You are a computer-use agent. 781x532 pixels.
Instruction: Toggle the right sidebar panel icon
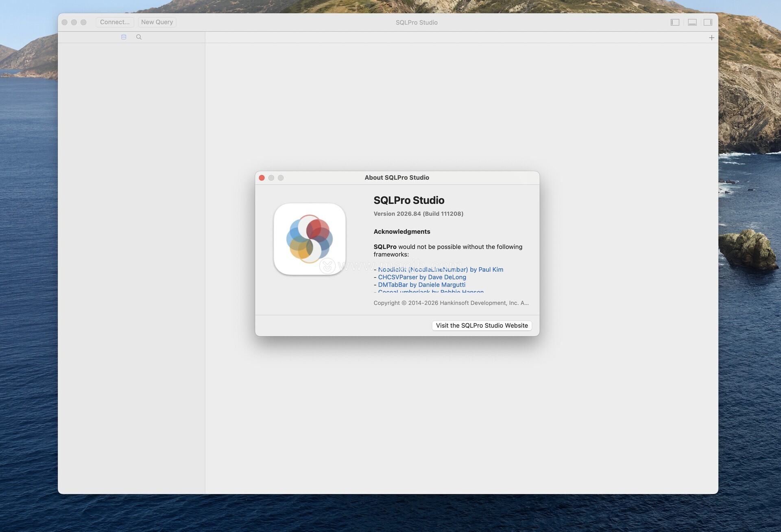pyautogui.click(x=708, y=22)
